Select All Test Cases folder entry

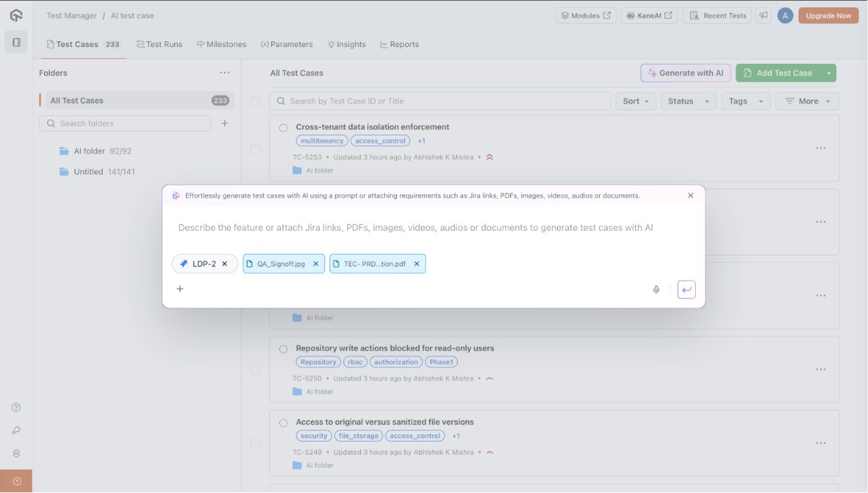point(137,101)
